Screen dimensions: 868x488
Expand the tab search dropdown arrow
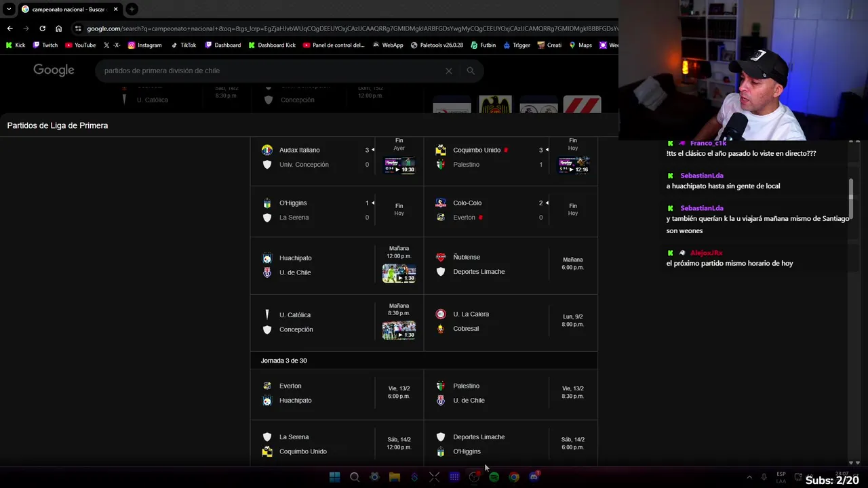[x=9, y=9]
